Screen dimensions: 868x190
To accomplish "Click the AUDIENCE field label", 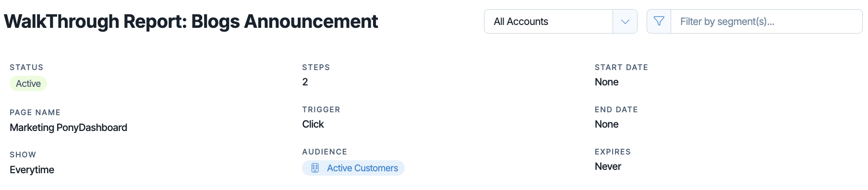I will 325,152.
